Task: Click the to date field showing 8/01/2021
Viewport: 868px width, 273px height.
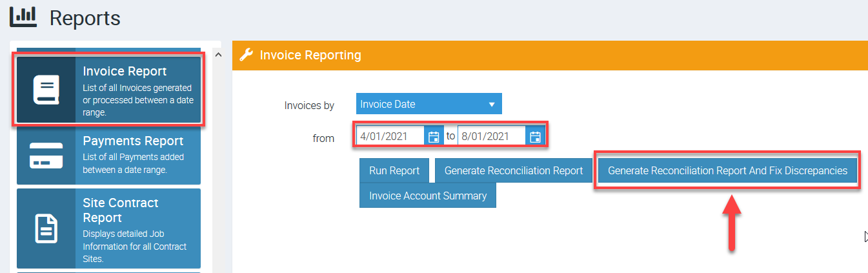Action: coord(491,136)
